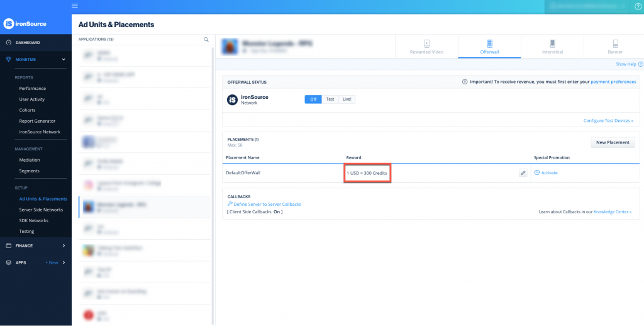The image size is (644, 326).
Task: Switch to the Banner tab
Action: (615, 47)
